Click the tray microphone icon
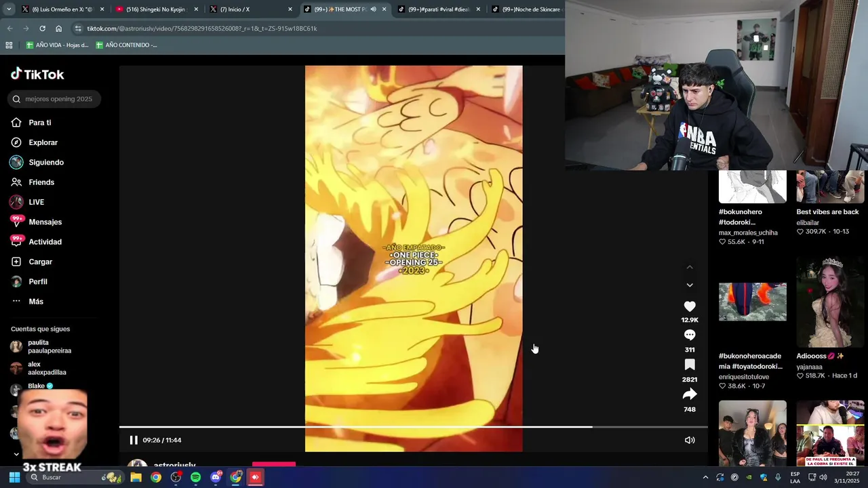The image size is (868, 488). (x=778, y=477)
